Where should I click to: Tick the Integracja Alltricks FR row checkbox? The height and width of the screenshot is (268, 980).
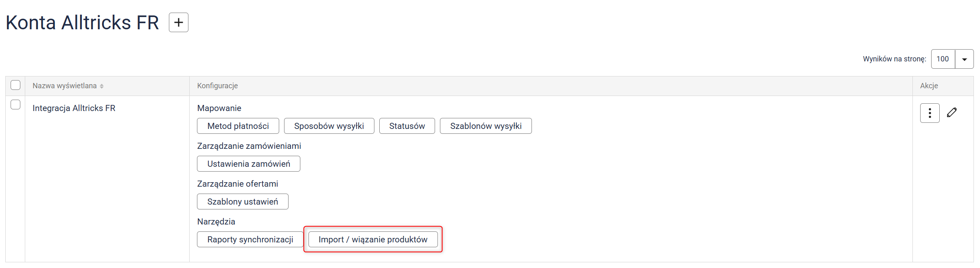pyautogui.click(x=15, y=105)
